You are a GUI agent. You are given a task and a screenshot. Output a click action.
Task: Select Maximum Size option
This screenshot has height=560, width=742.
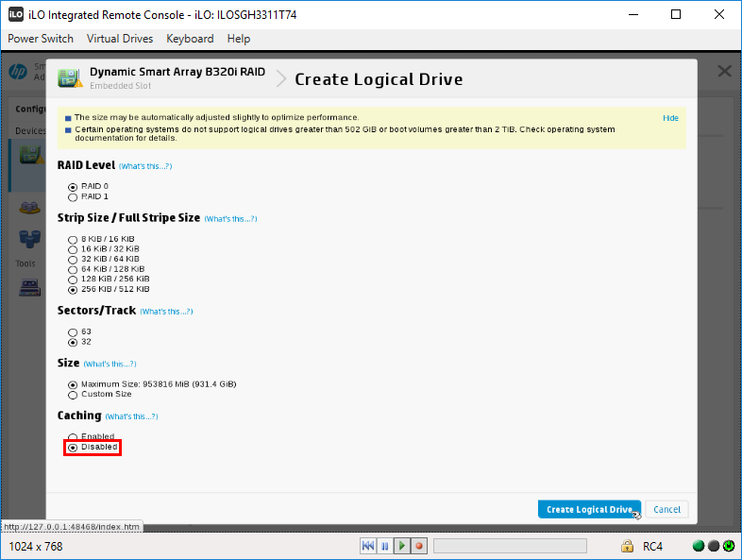click(x=73, y=385)
